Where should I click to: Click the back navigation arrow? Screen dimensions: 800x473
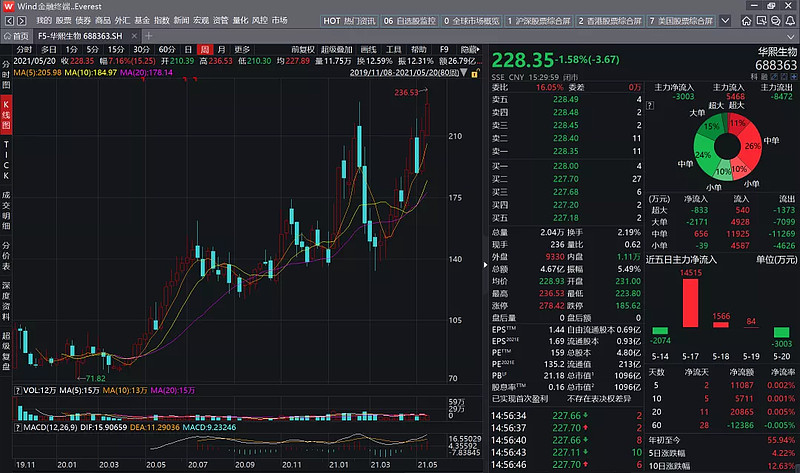(x=8, y=20)
